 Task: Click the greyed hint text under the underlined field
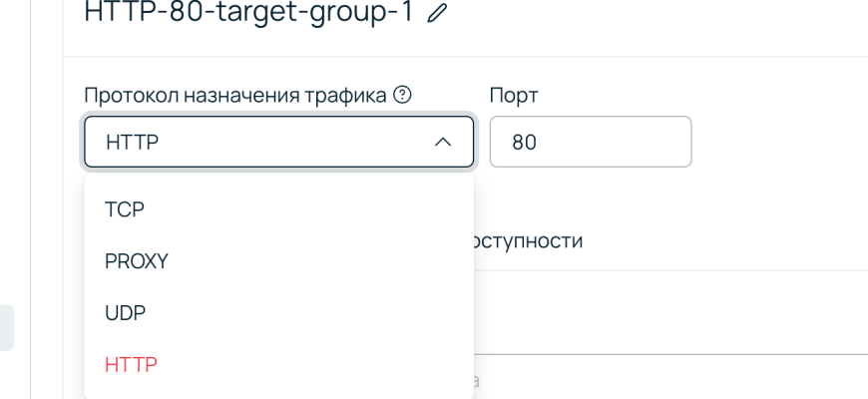pos(477,380)
